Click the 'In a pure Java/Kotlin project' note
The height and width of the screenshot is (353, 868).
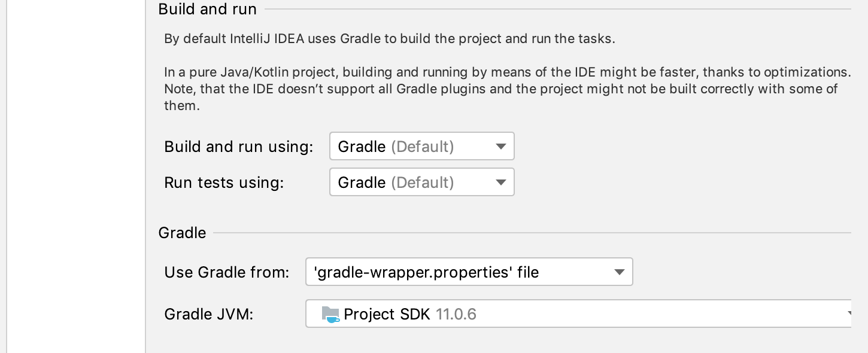[503, 89]
